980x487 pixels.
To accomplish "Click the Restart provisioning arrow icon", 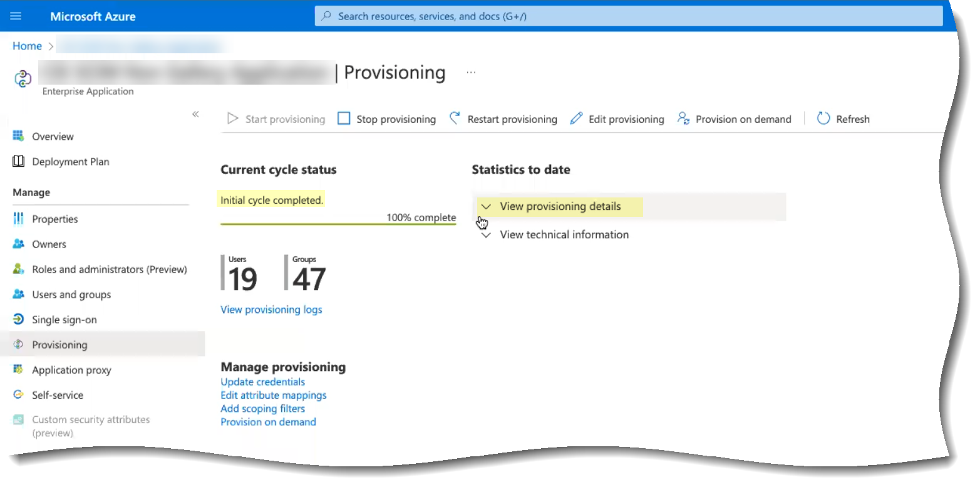I will (455, 118).
